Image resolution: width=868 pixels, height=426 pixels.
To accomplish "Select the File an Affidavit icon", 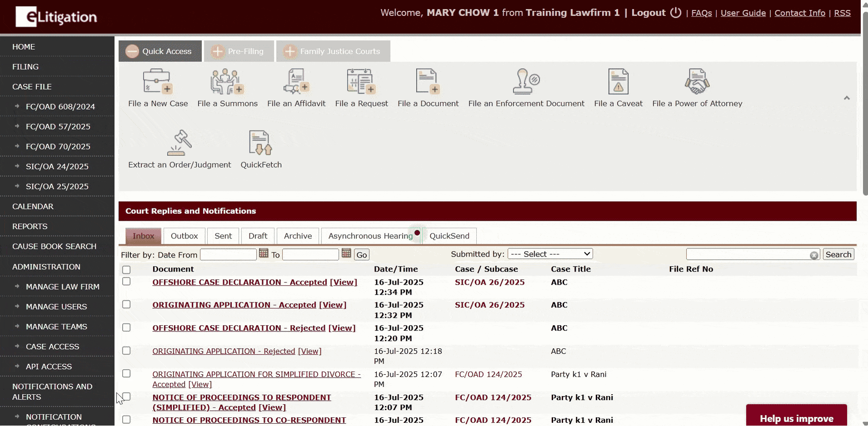I will [296, 82].
